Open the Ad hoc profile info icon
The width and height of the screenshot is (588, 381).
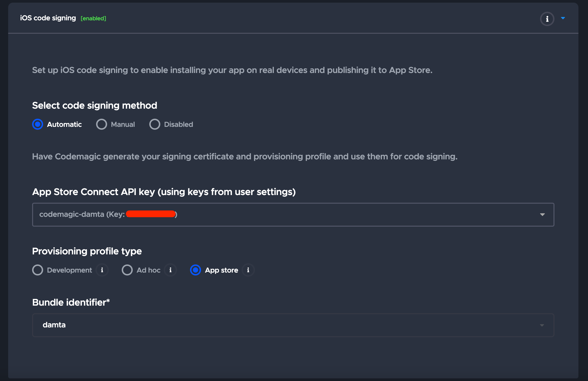170,270
